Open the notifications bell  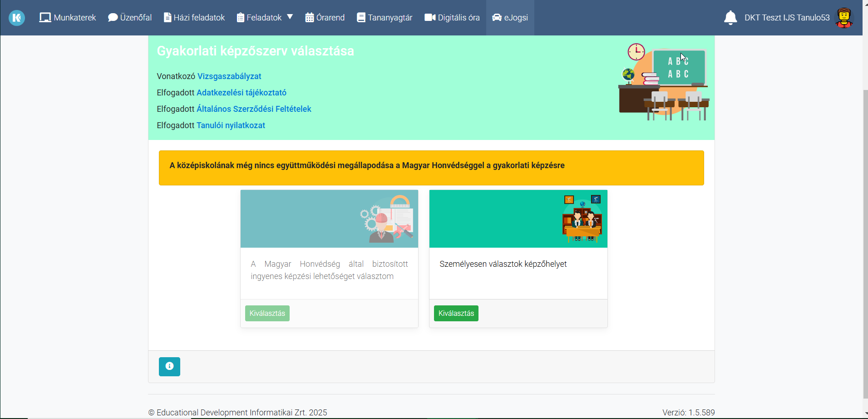click(x=730, y=18)
